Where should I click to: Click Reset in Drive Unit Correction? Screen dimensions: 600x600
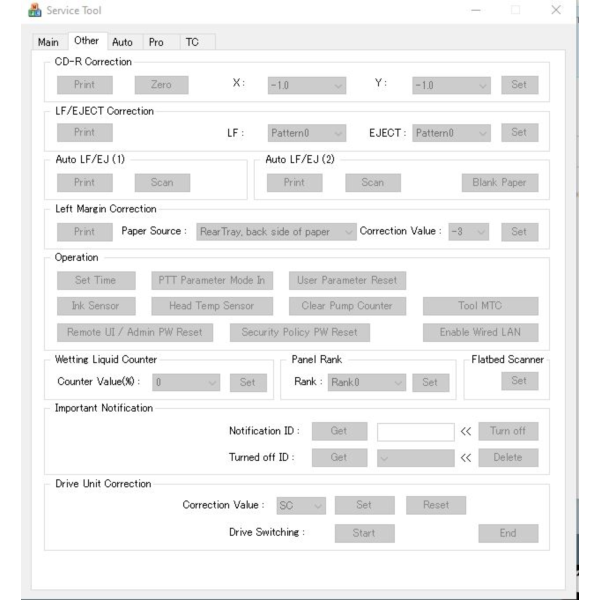click(x=436, y=505)
